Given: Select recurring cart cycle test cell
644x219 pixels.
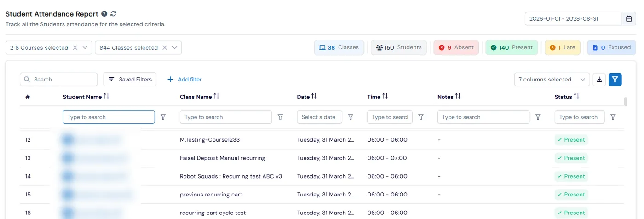Looking at the screenshot, I should [213, 213].
